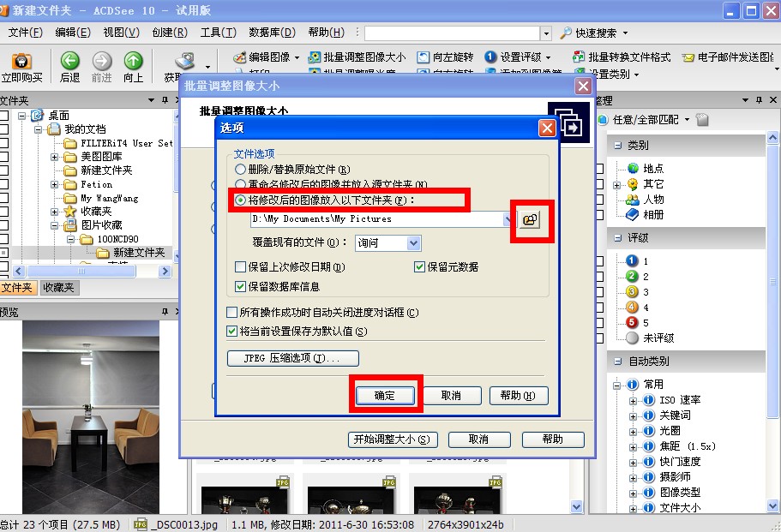Select 将修改后的图像放入以下文件夹 radio option
Image resolution: width=781 pixels, height=532 pixels.
[x=241, y=200]
